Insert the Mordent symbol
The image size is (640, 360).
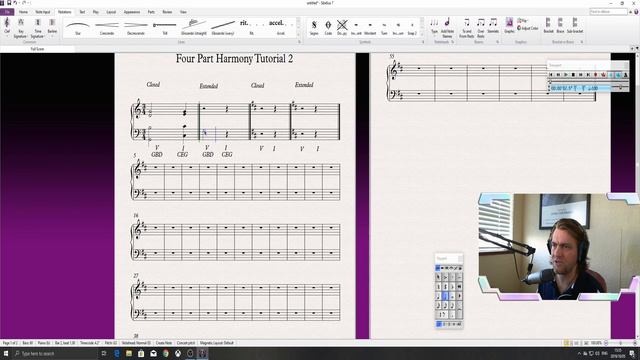370,27
